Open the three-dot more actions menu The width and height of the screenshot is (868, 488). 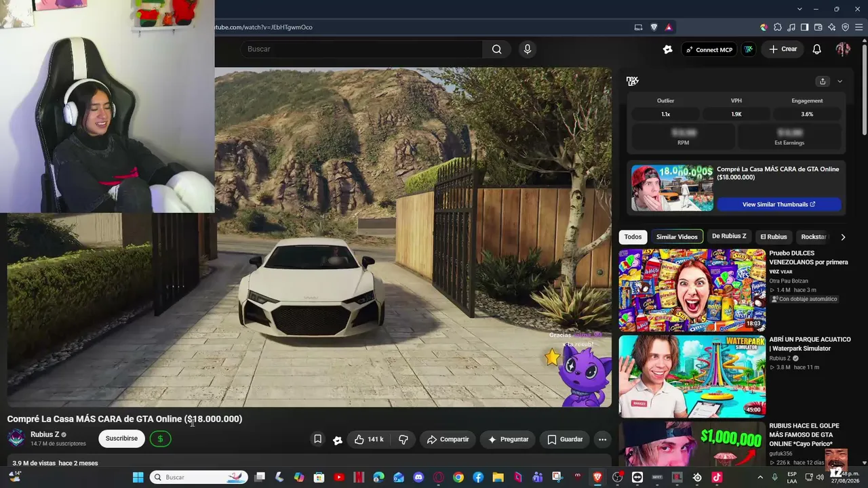(602, 439)
